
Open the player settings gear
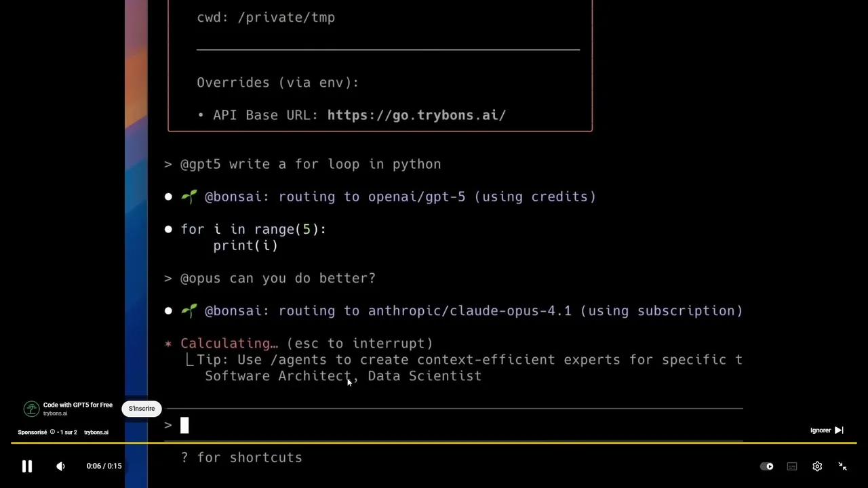[817, 466]
